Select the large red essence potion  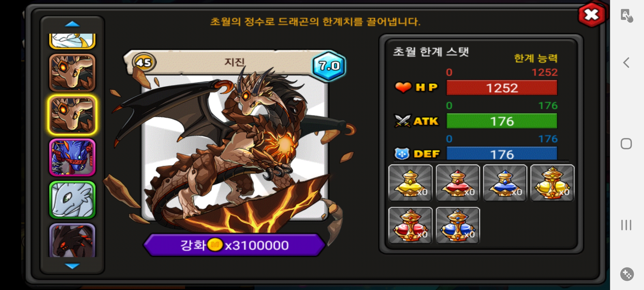point(410,225)
